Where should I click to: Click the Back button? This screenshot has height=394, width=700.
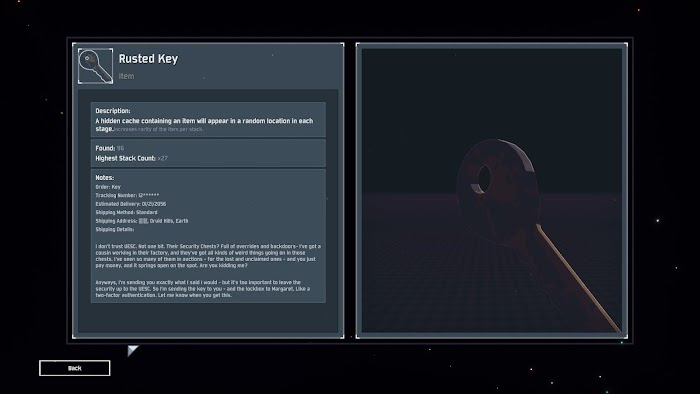coord(75,368)
